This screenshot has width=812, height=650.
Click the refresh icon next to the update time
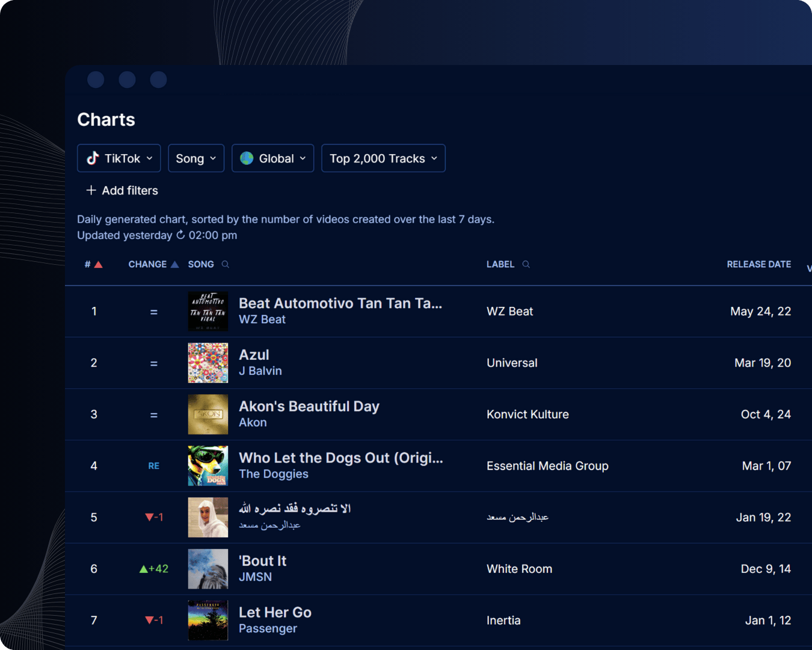(x=179, y=235)
